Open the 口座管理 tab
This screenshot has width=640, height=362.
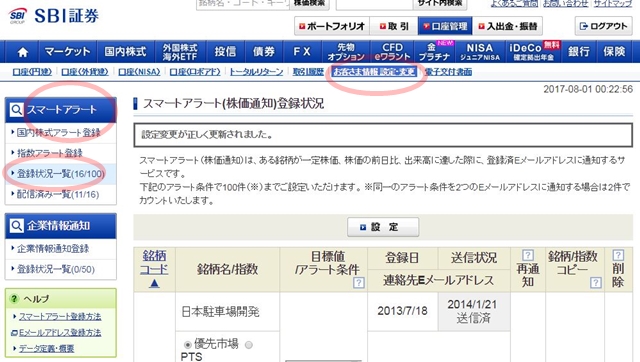pyautogui.click(x=445, y=26)
